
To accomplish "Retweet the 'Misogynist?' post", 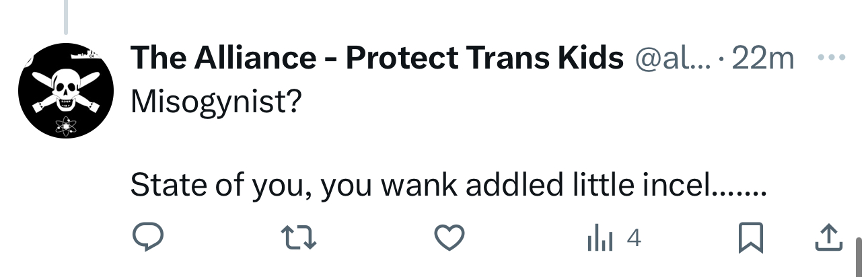I will (298, 239).
